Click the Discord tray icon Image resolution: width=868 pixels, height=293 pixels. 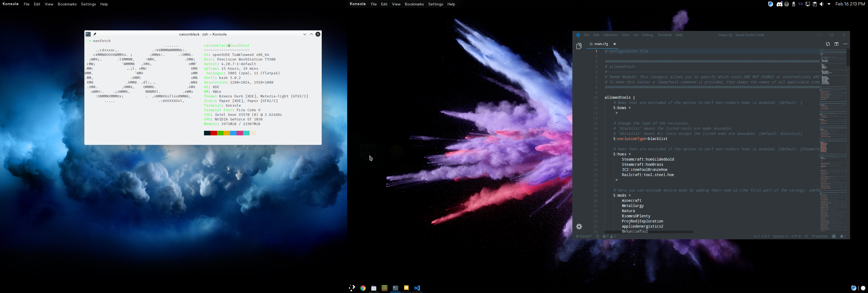[779, 4]
